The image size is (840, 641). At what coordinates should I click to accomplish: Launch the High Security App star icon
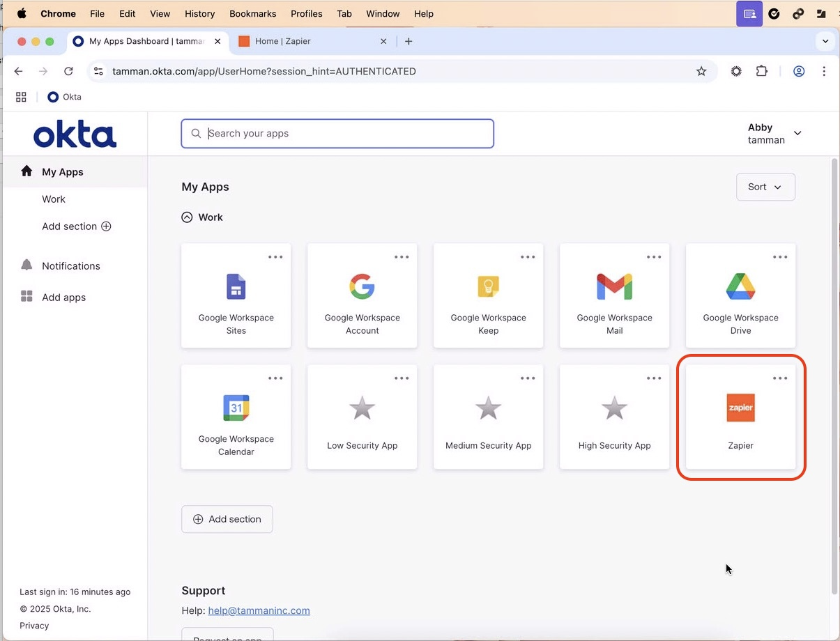coord(614,408)
